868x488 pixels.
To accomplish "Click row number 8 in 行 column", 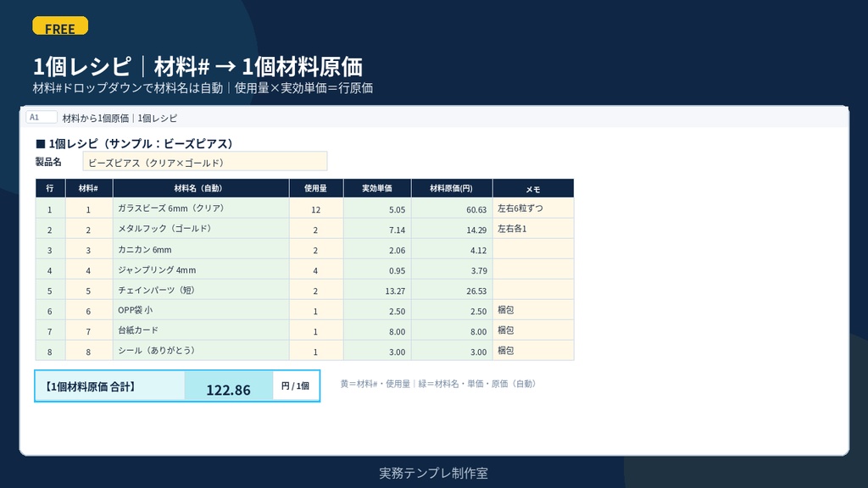I will (x=50, y=352).
